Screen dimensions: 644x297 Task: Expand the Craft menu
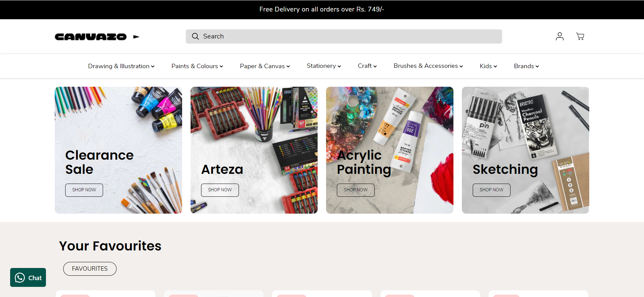(x=367, y=66)
